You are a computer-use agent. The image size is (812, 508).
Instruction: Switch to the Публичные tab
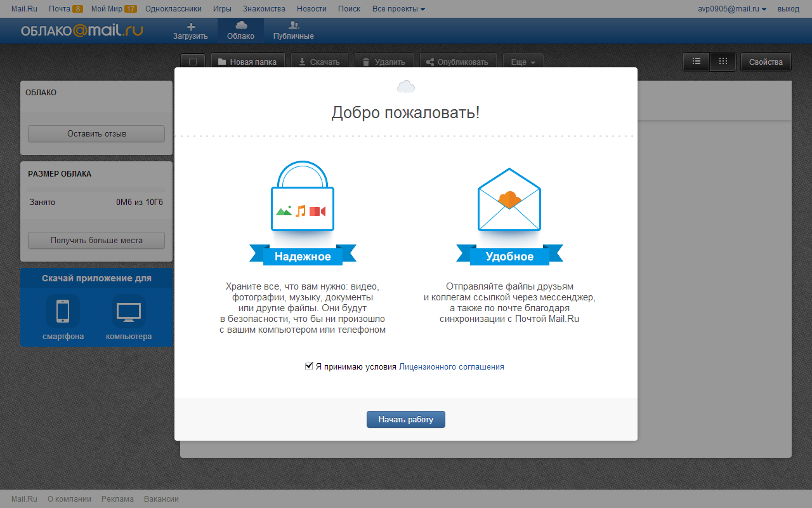click(294, 30)
